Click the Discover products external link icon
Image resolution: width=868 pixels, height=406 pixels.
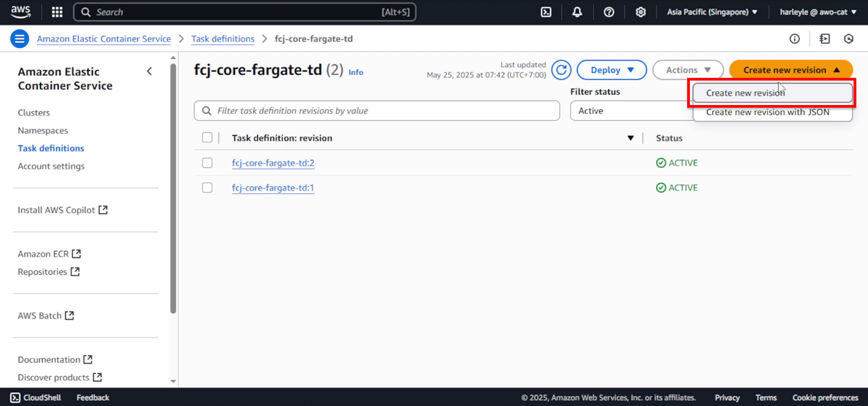[97, 377]
